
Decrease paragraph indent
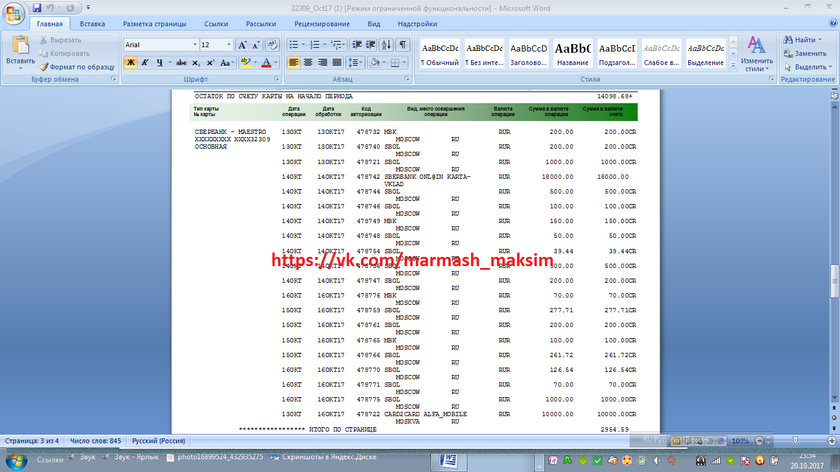pyautogui.click(x=357, y=45)
